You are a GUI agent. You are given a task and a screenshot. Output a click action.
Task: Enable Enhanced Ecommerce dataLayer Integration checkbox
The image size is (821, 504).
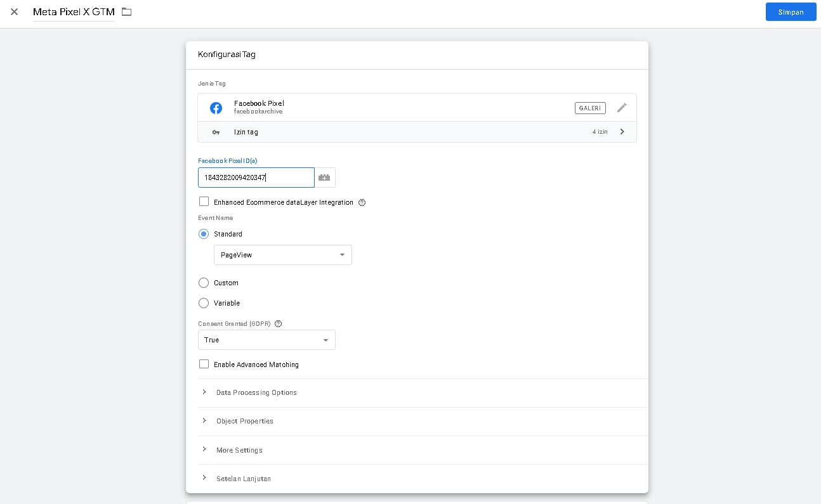click(204, 202)
